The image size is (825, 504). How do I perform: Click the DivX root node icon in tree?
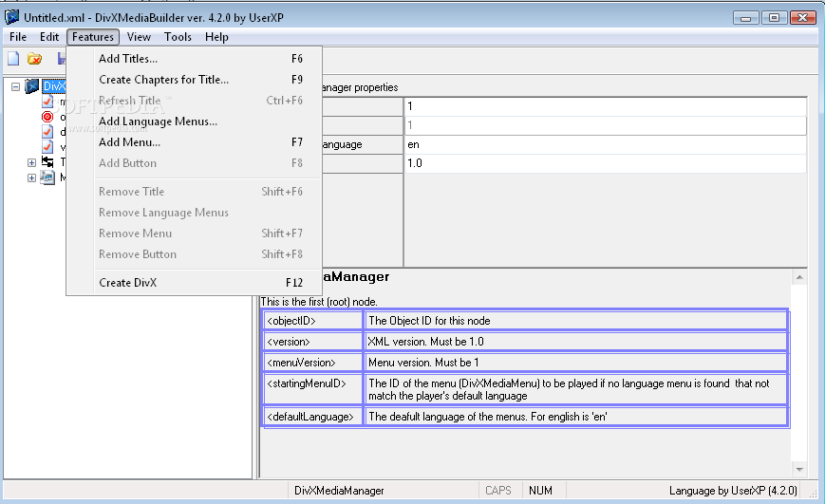(32, 86)
